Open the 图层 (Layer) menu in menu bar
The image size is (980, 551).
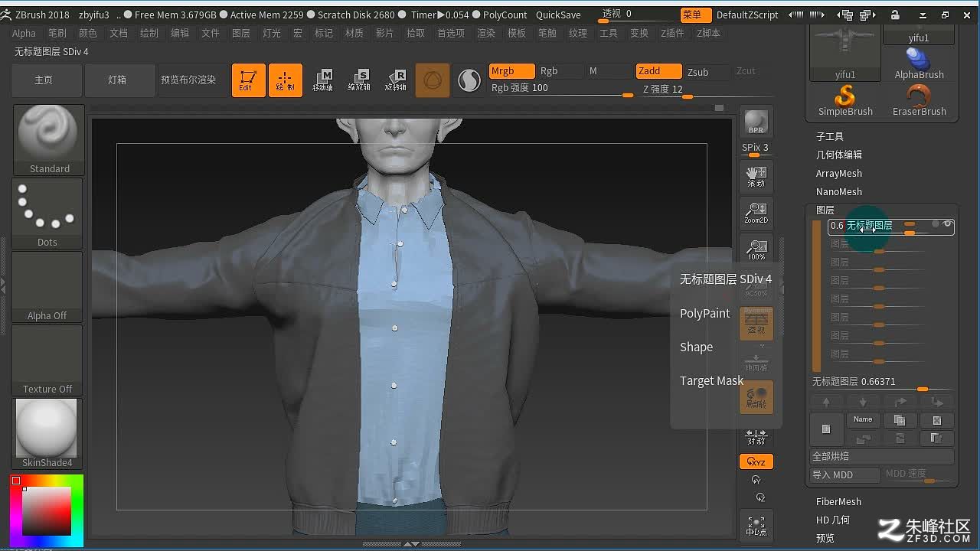(240, 33)
